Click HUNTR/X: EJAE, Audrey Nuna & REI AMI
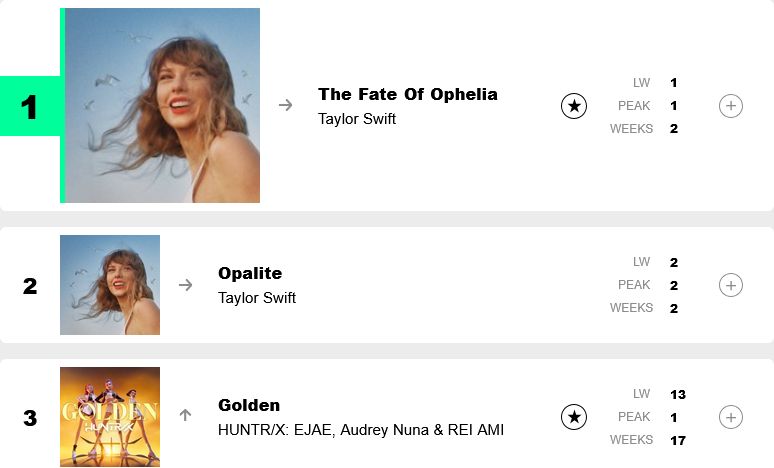Image resolution: width=774 pixels, height=468 pixels. tap(361, 430)
